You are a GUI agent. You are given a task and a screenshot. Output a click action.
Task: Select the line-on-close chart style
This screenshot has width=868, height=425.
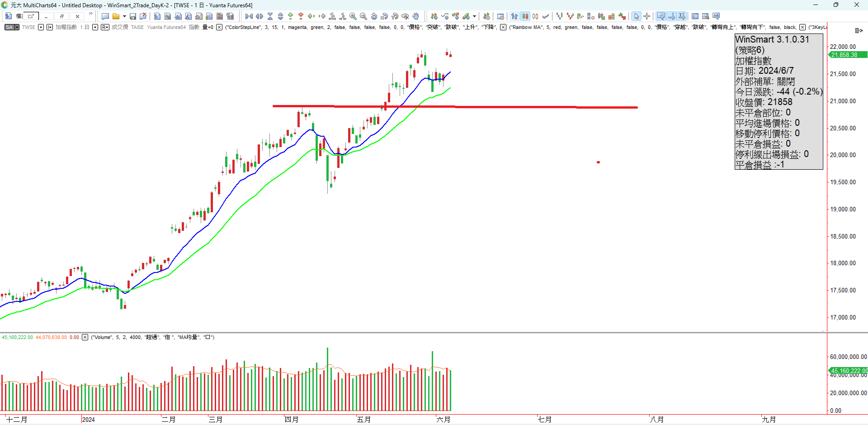pyautogui.click(x=546, y=16)
